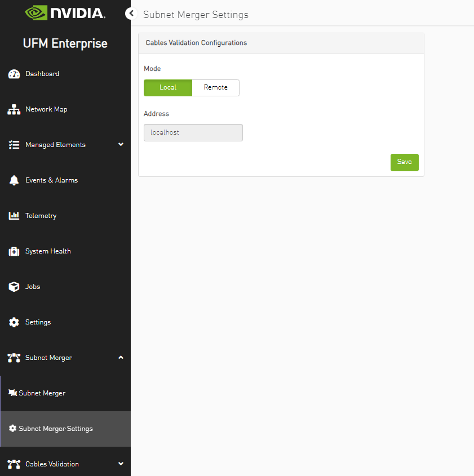Click the Jobs cube icon
The width and height of the screenshot is (474, 476).
[14, 287]
